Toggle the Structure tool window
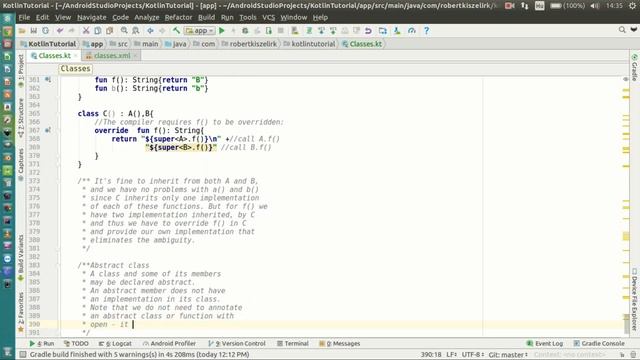640x360 pixels. pyautogui.click(x=21, y=117)
